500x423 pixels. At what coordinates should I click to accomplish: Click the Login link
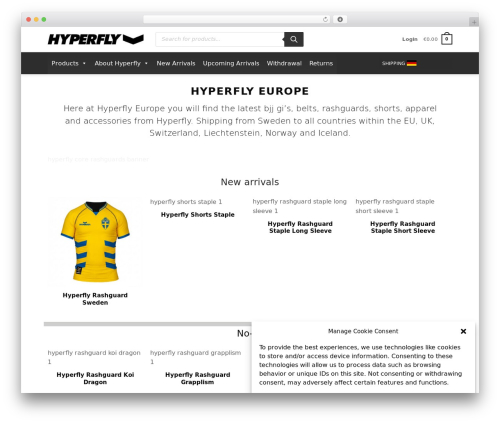(x=410, y=39)
